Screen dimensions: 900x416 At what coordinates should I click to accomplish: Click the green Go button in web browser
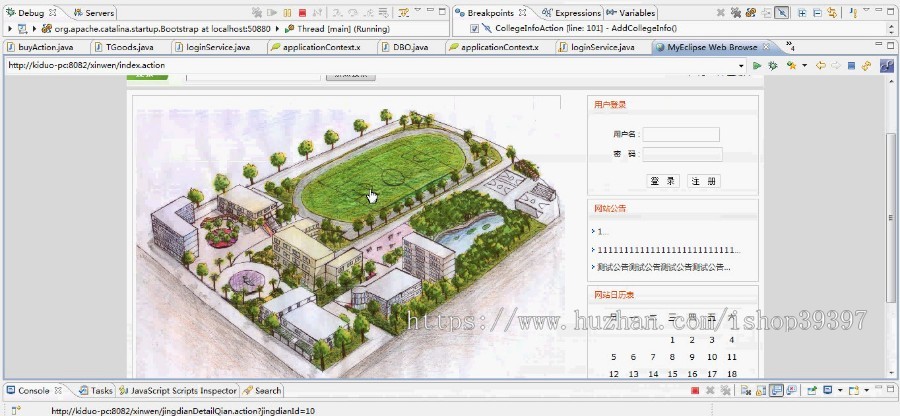pyautogui.click(x=757, y=66)
